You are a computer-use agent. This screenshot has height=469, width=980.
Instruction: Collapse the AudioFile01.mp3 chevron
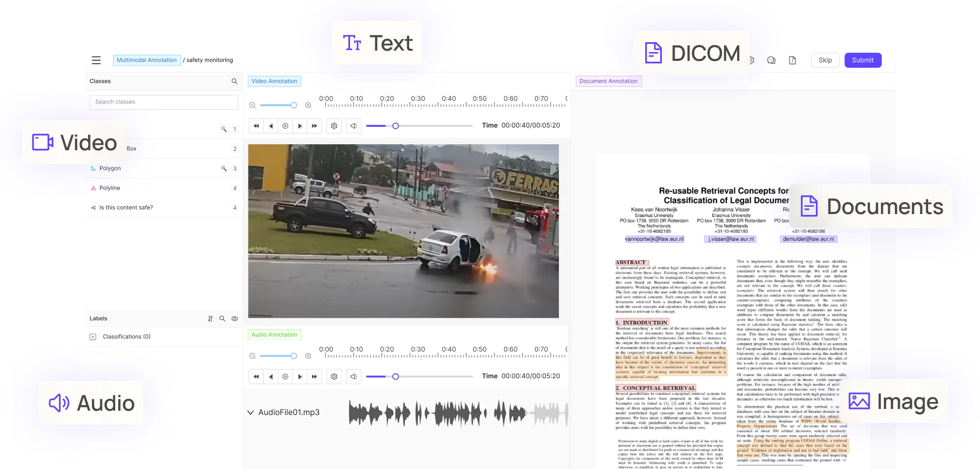251,412
